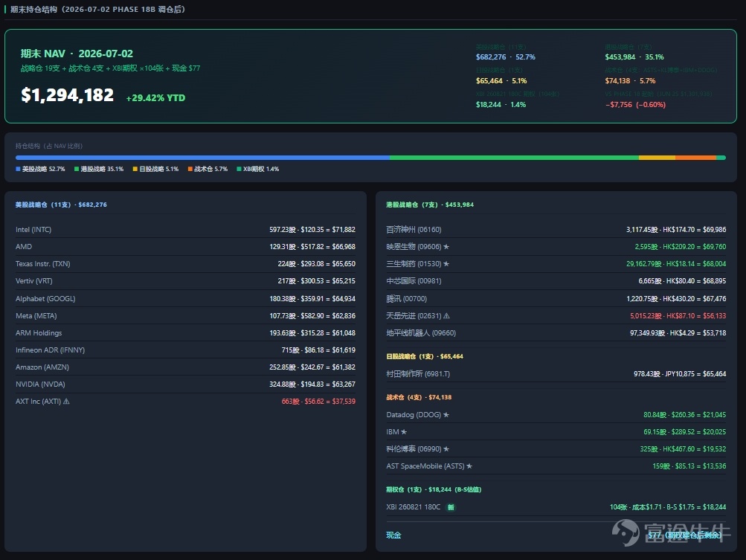Click the star icon next to IBM

(403, 431)
